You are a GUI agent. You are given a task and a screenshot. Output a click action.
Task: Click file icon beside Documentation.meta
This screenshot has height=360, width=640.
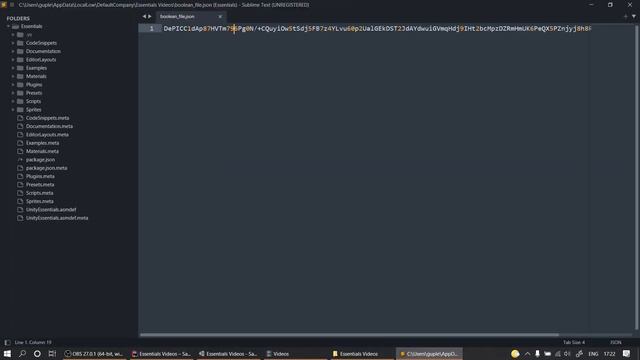coord(20,127)
